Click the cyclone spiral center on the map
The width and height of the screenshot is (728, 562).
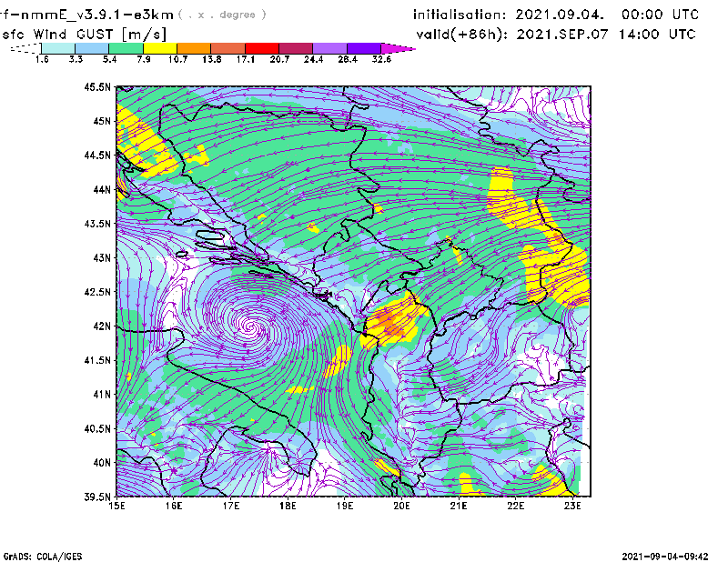(251, 326)
